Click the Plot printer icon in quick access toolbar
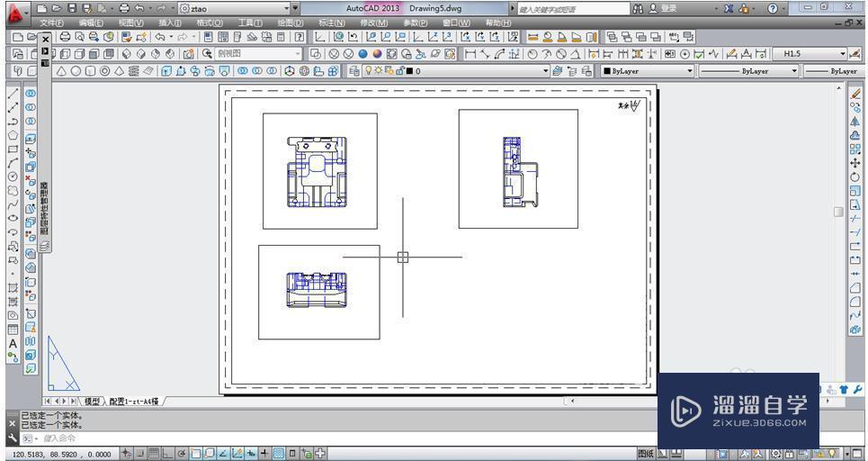Image resolution: width=868 pixels, height=461 pixels. click(124, 8)
